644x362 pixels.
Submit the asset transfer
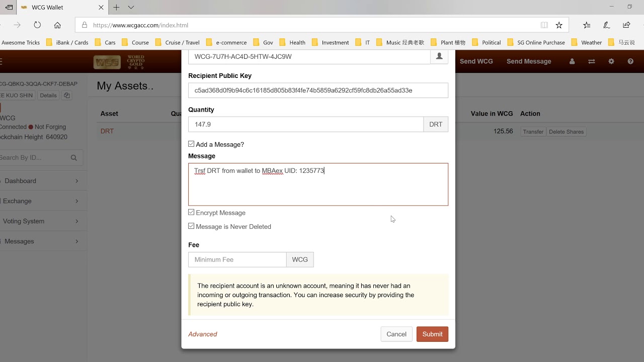[x=432, y=334]
